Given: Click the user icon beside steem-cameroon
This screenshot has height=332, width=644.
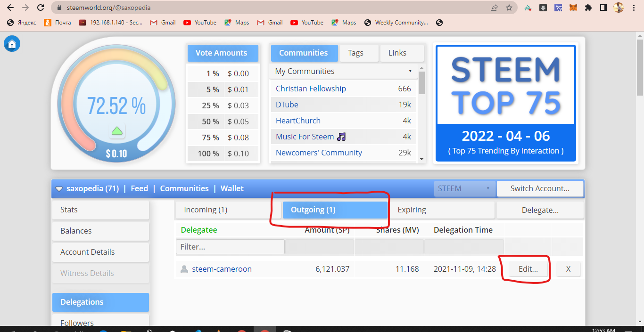Looking at the screenshot, I should pos(184,269).
